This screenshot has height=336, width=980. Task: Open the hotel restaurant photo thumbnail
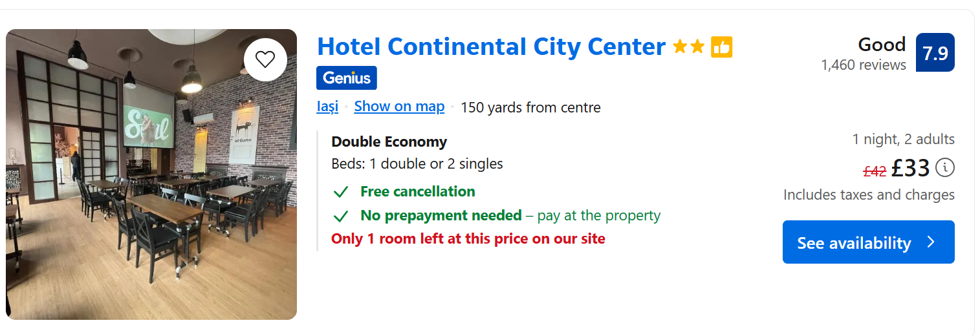(x=151, y=174)
